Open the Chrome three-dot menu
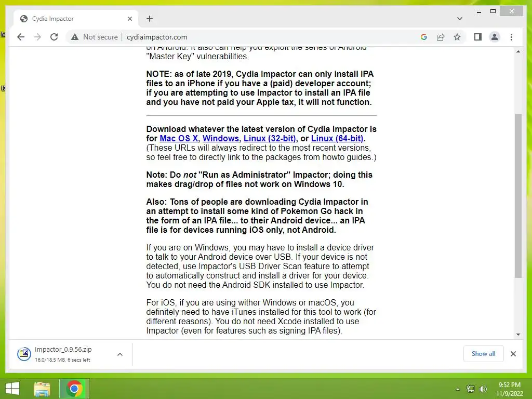 [x=511, y=37]
